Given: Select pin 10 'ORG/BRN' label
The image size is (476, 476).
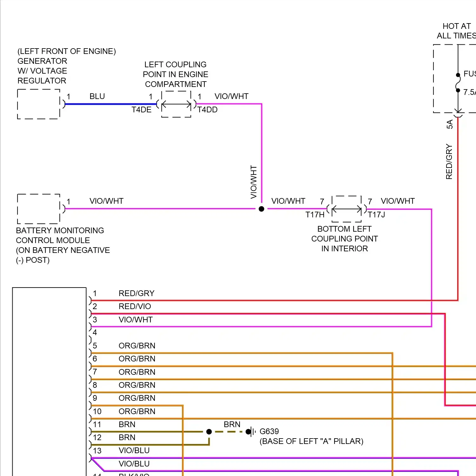Looking at the screenshot, I should (137, 411).
